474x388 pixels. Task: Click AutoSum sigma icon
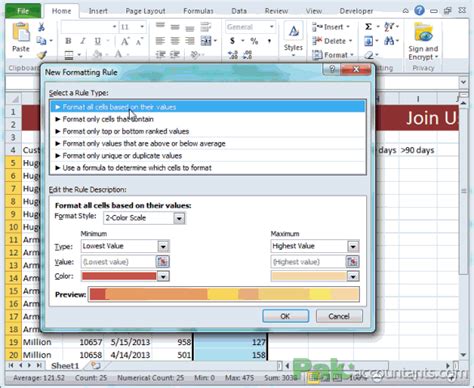click(368, 26)
